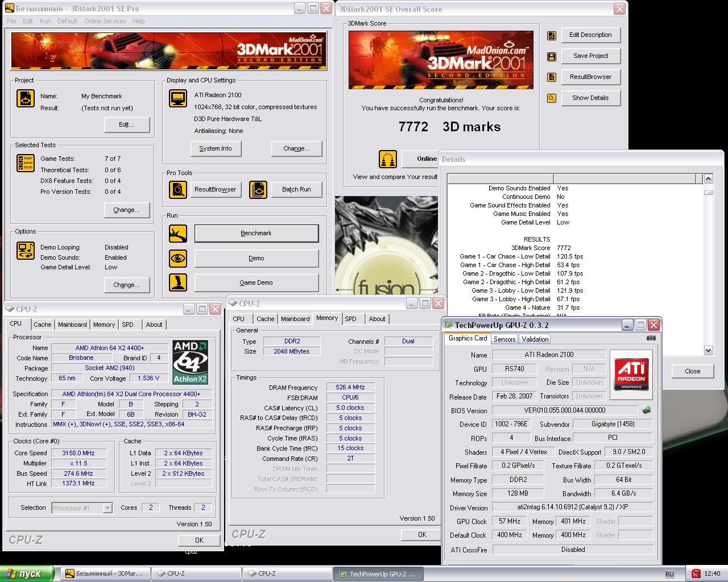Launch the Game Demo

tap(257, 282)
